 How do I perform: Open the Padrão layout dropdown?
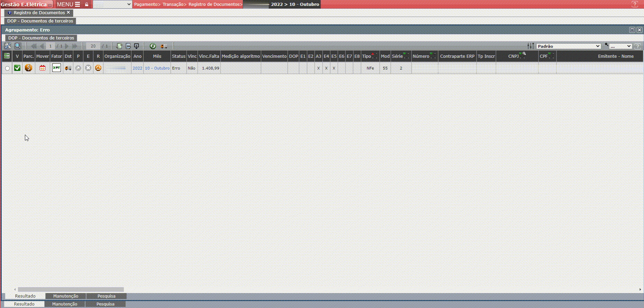[568, 46]
